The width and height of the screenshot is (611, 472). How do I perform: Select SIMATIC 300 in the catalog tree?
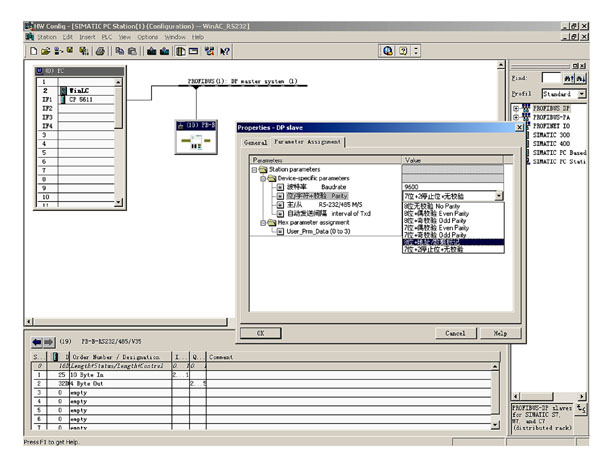pyautogui.click(x=551, y=135)
